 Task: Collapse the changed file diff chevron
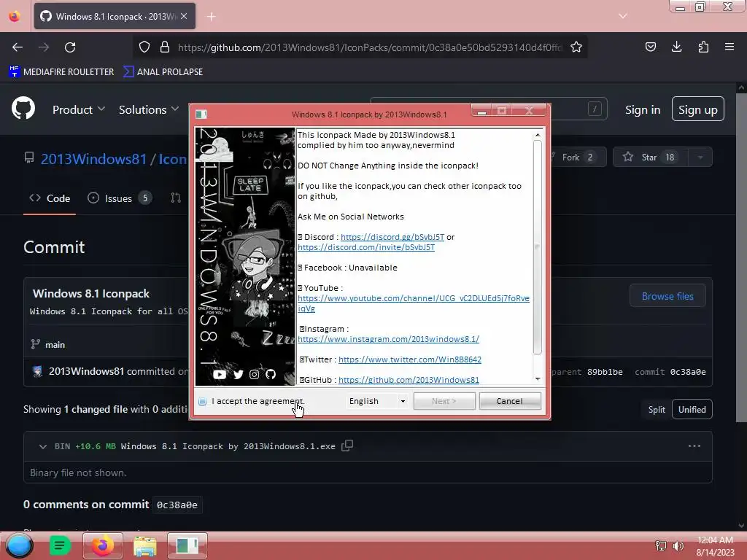coord(43,447)
